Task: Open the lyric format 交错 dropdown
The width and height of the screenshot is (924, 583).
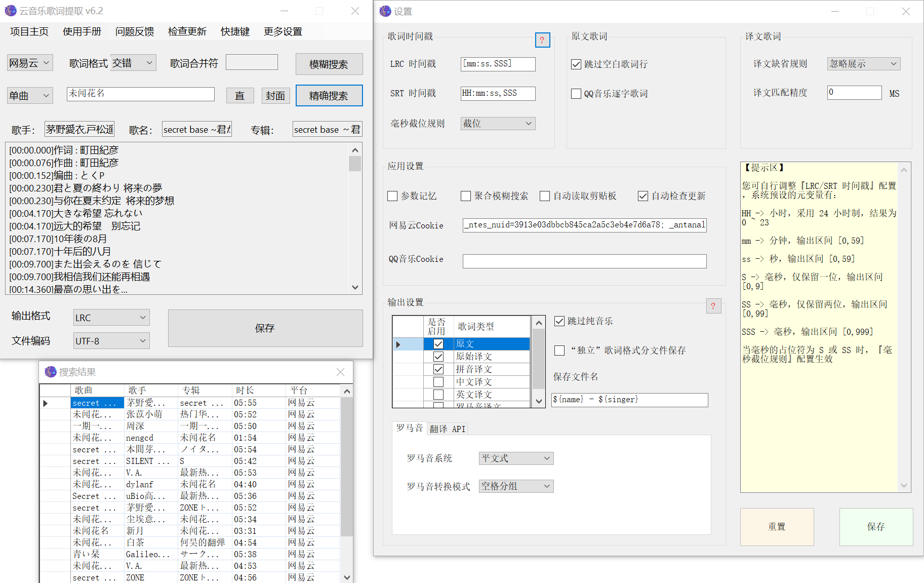Action: pos(134,63)
